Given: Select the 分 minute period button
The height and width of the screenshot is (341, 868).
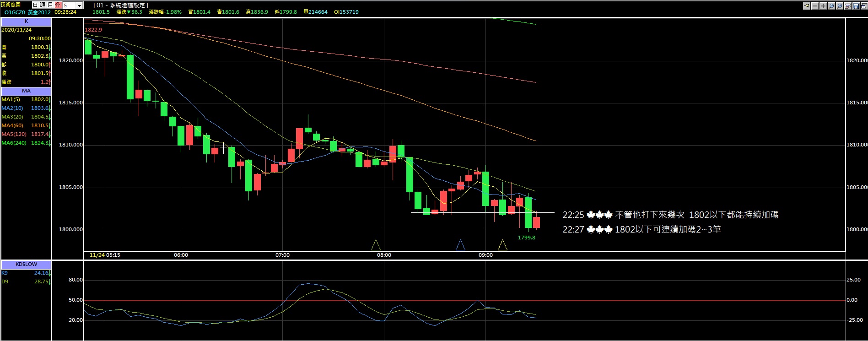Looking at the screenshot, I should click(58, 5).
